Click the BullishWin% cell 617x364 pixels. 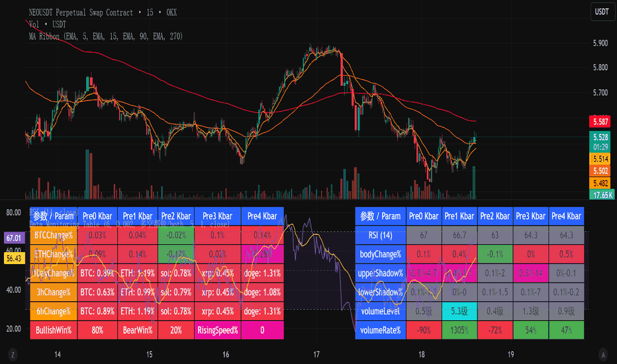54,330
